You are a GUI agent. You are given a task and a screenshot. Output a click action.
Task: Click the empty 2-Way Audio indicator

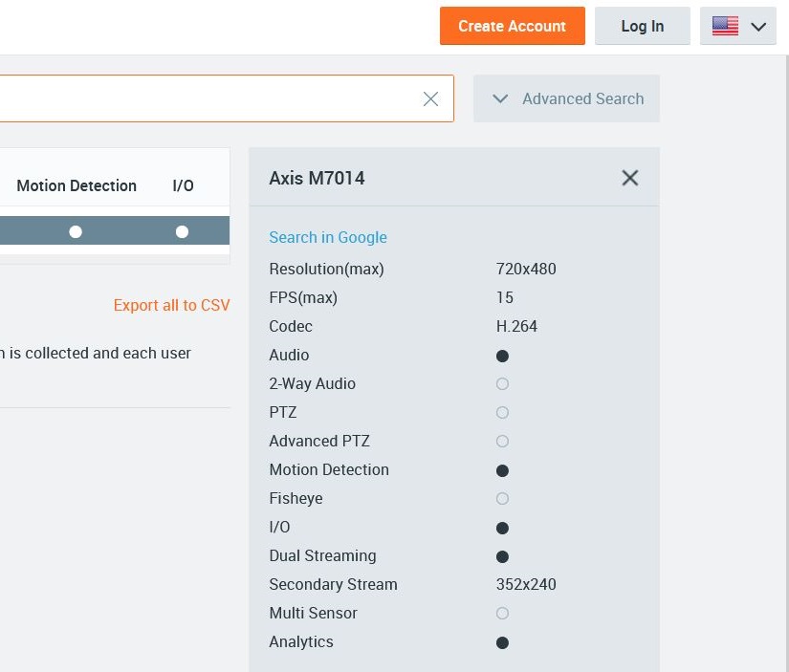(x=502, y=384)
